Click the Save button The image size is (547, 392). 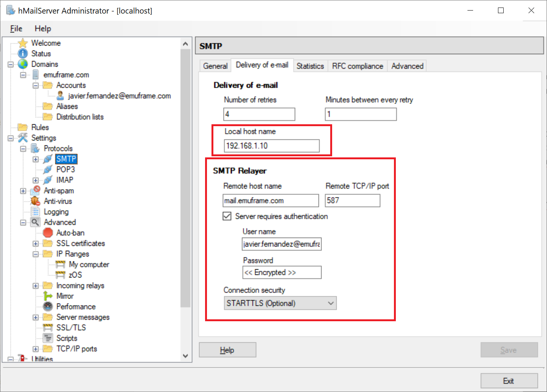coord(509,350)
